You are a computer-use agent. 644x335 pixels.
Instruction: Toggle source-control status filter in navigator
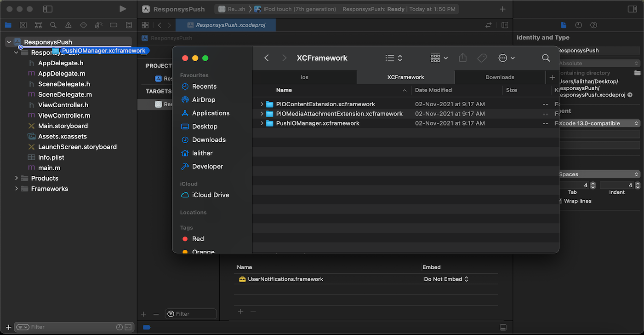pos(128,327)
